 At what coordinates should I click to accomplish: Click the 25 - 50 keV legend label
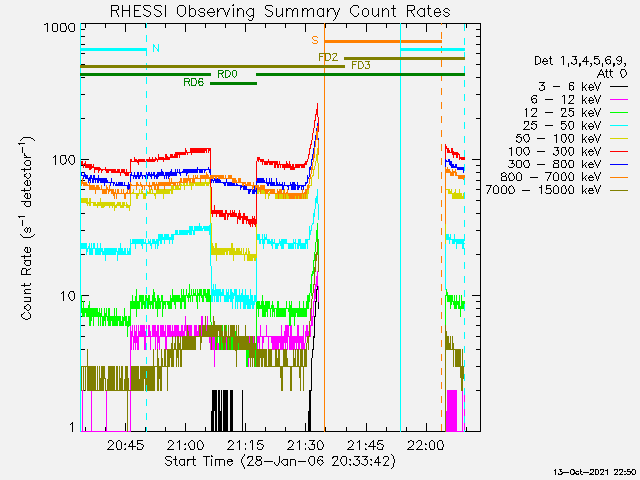click(562, 126)
